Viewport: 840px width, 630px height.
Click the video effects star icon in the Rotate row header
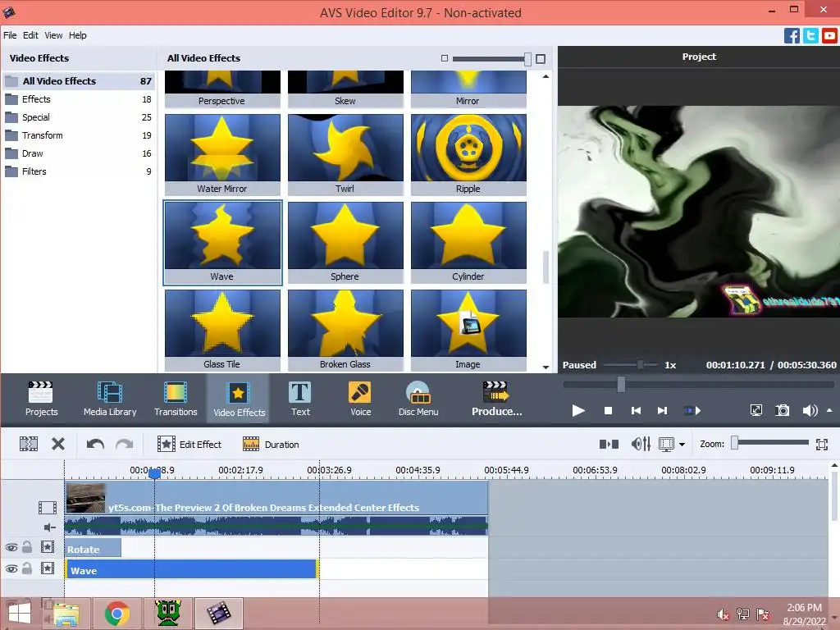coord(48,547)
